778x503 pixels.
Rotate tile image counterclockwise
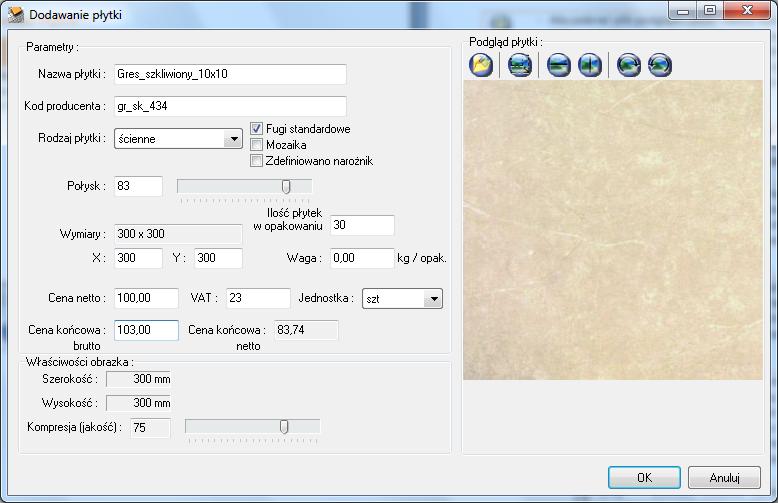point(660,65)
